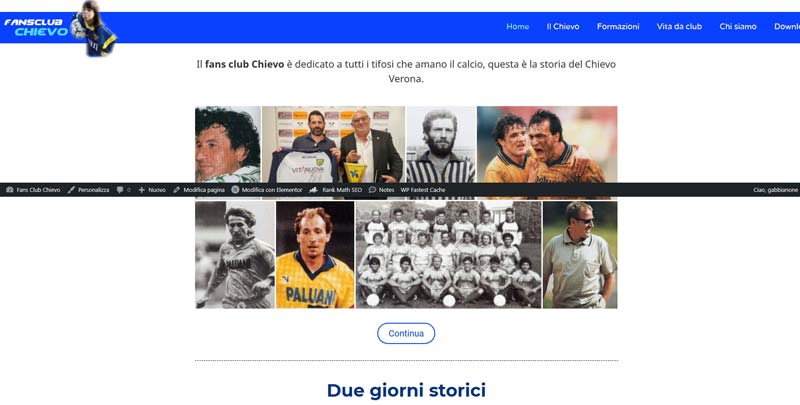Click the Fansclub Chievo site logo

[60, 28]
